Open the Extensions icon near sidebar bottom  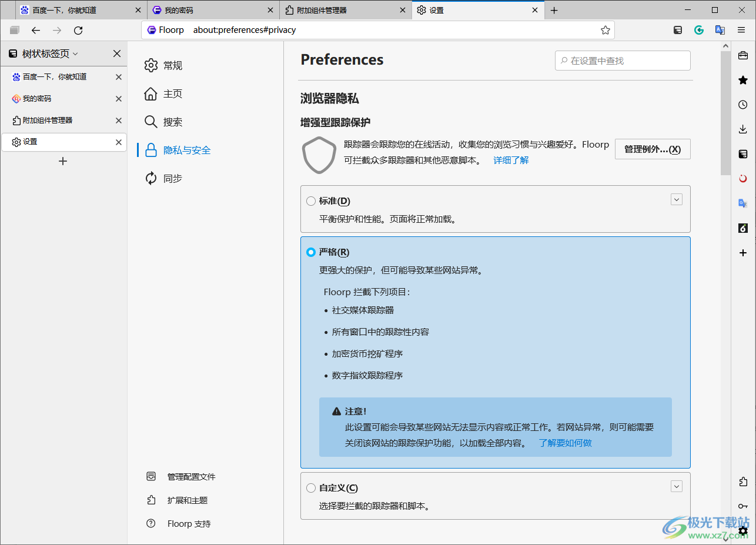(742, 482)
